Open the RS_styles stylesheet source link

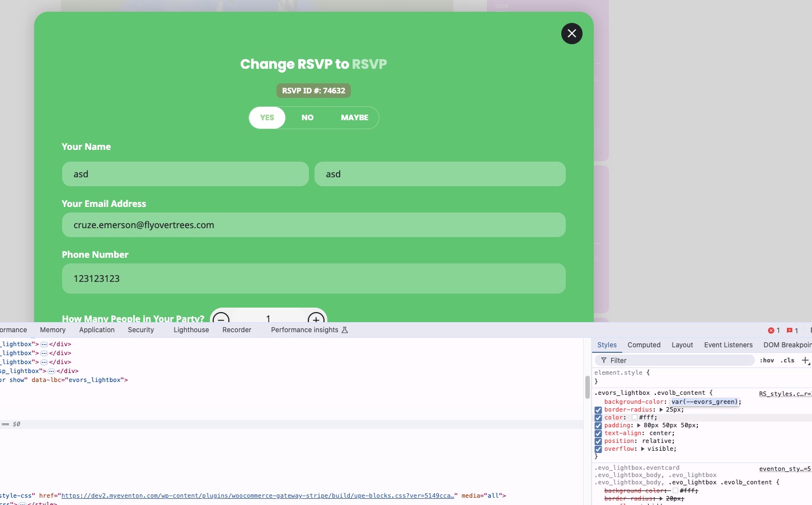click(785, 394)
